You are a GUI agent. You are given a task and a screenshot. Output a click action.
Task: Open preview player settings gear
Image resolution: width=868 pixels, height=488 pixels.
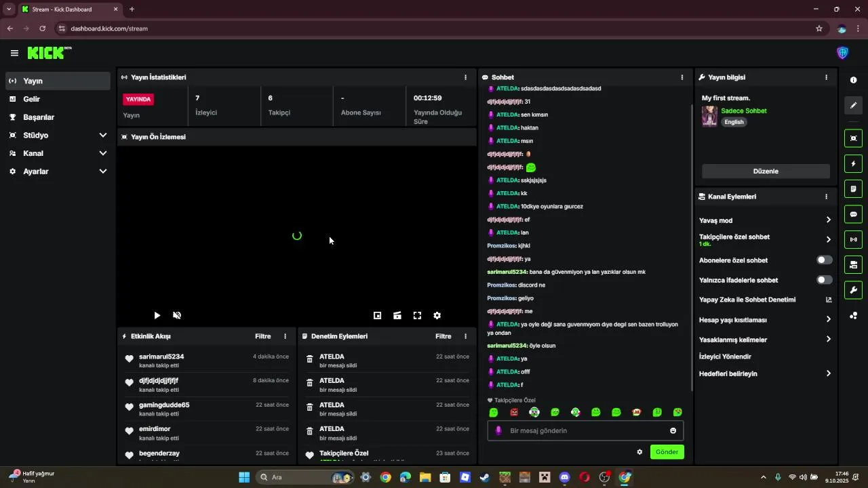(x=437, y=315)
